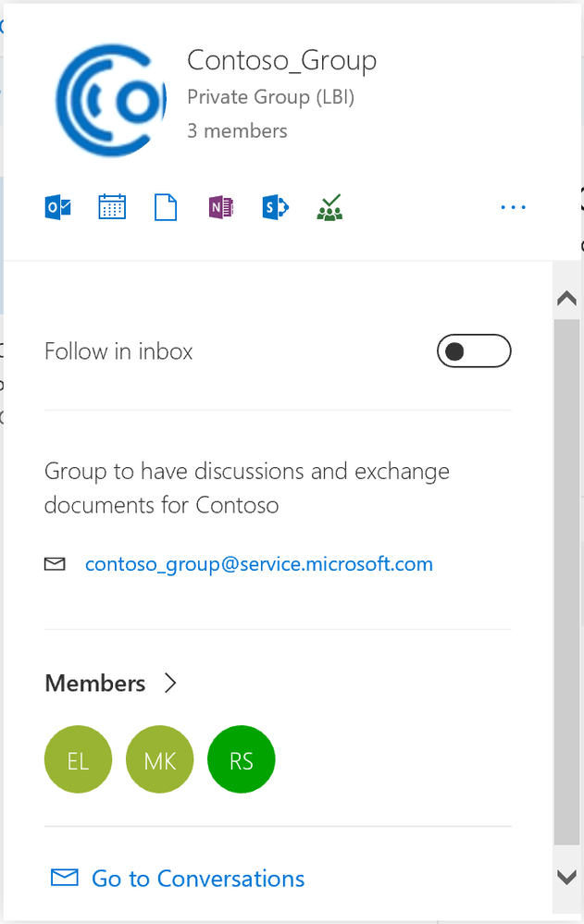The width and height of the screenshot is (584, 924).
Task: Select the MK member avatar
Action: click(159, 760)
